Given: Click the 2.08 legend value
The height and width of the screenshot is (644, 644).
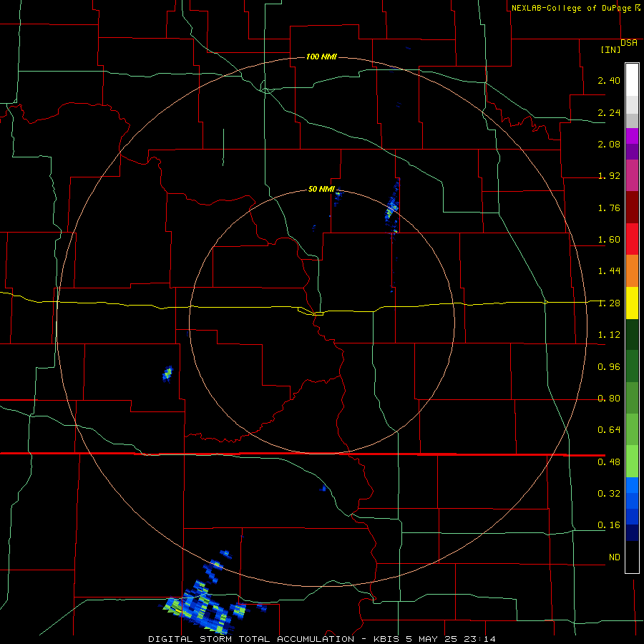Looking at the screenshot, I should [609, 144].
